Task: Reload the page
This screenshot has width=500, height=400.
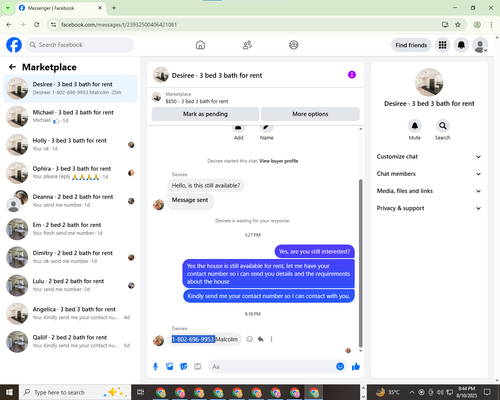Action: pos(37,25)
